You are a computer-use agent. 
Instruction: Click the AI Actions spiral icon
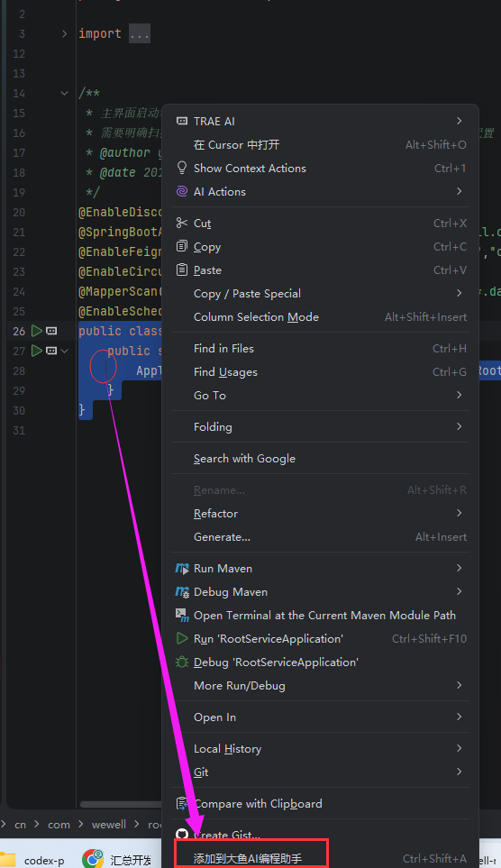click(x=182, y=191)
